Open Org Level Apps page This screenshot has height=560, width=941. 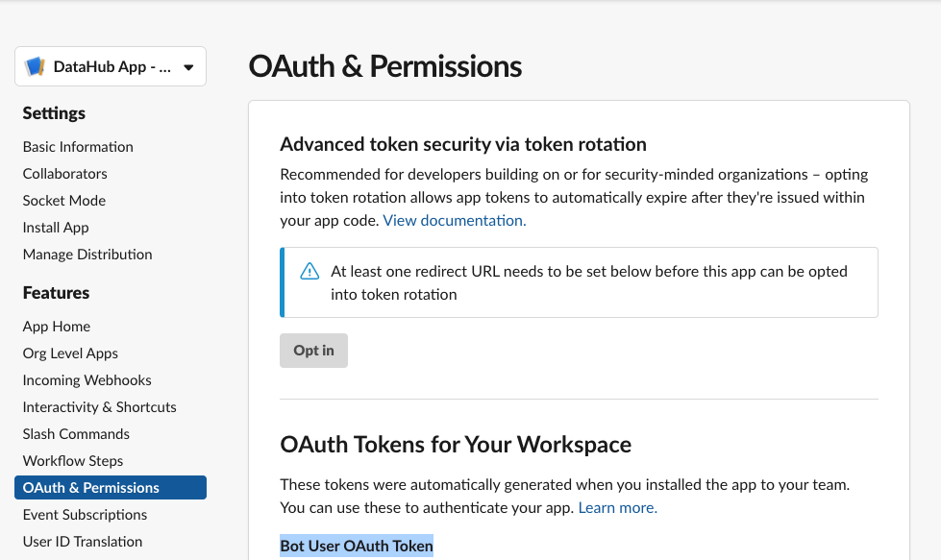coord(70,353)
